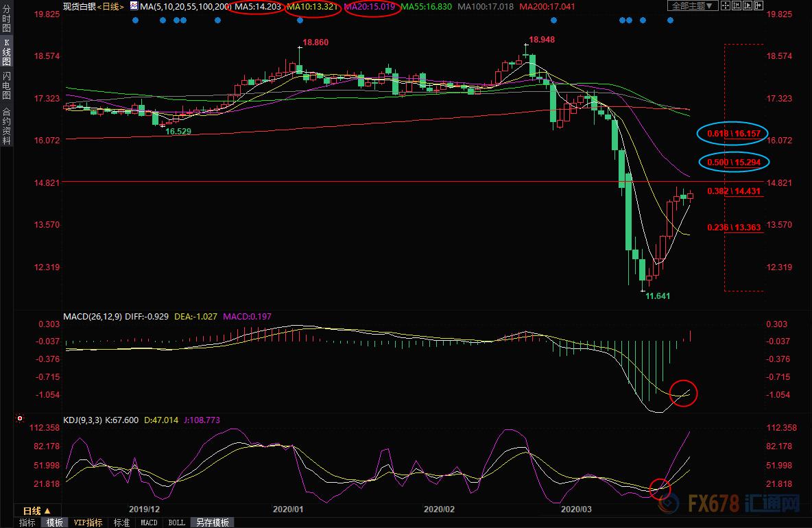Image resolution: width=812 pixels, height=528 pixels.
Task: Click the 日线 period label in title
Action: point(110,7)
